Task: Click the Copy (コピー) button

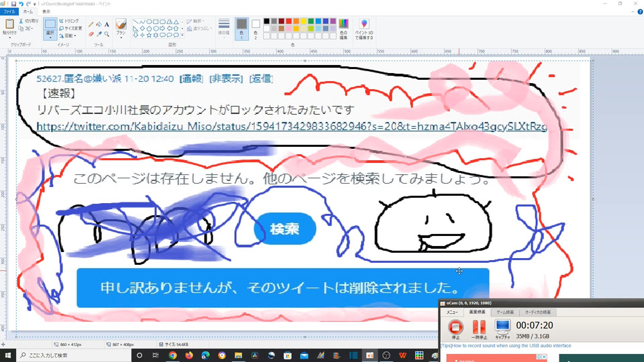Action: point(26,28)
